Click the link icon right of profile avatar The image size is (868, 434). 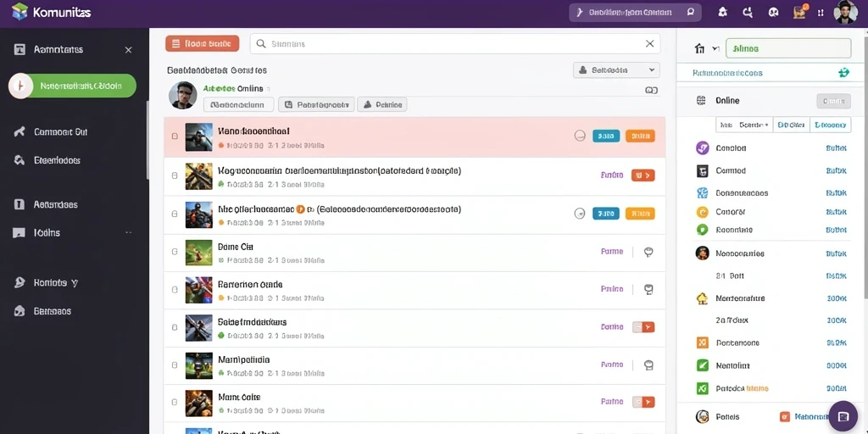652,90
